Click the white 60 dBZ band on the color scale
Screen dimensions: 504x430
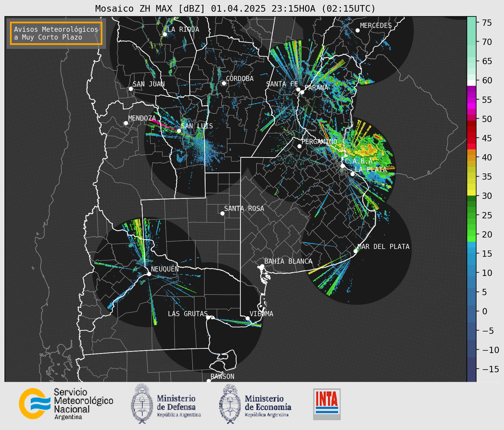coord(471,83)
